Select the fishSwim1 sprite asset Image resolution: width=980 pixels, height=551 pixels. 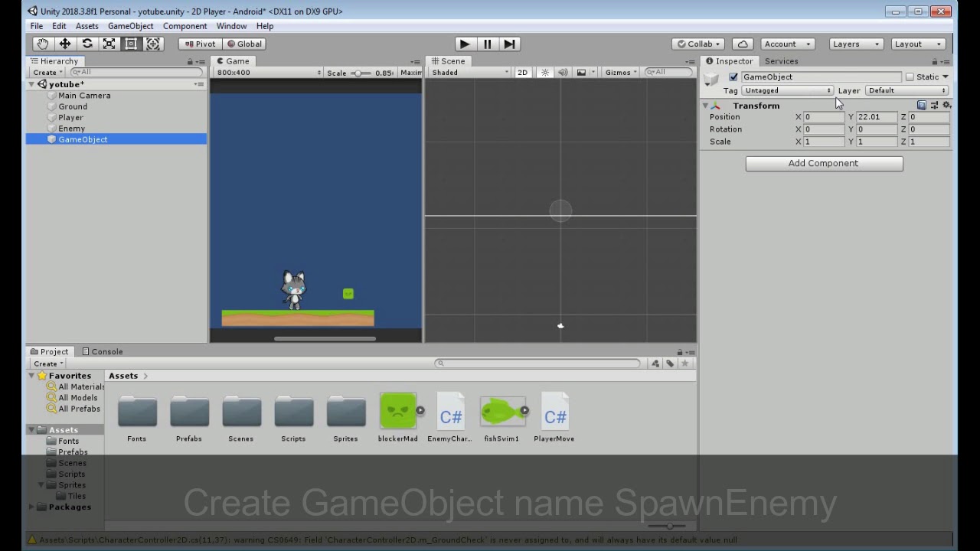[x=501, y=412]
